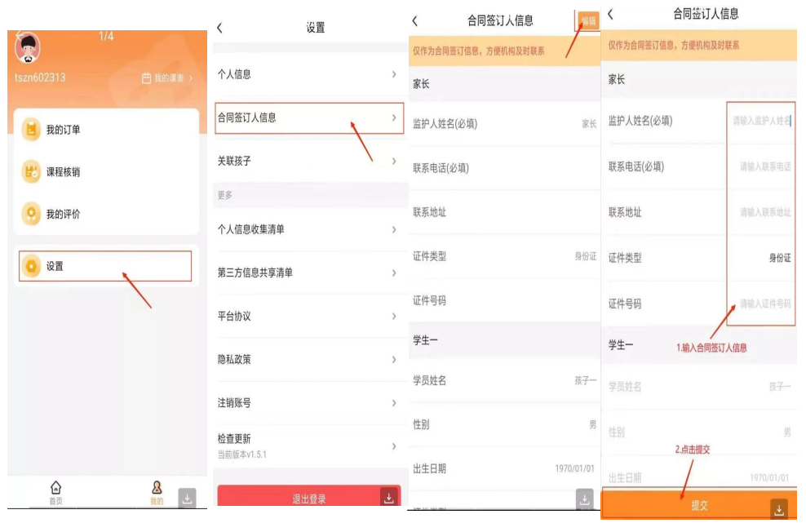Go to 首页 home tab
Viewport: 806px width, 532px height.
tap(55, 492)
